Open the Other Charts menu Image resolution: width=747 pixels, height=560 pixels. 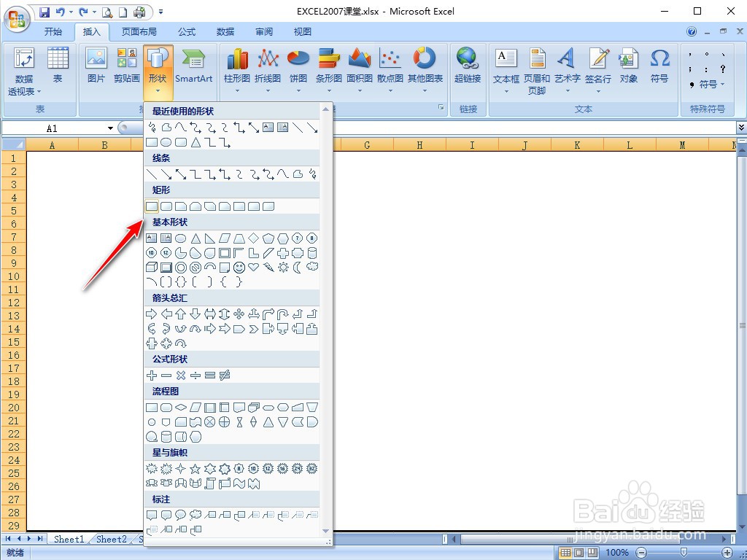click(425, 71)
